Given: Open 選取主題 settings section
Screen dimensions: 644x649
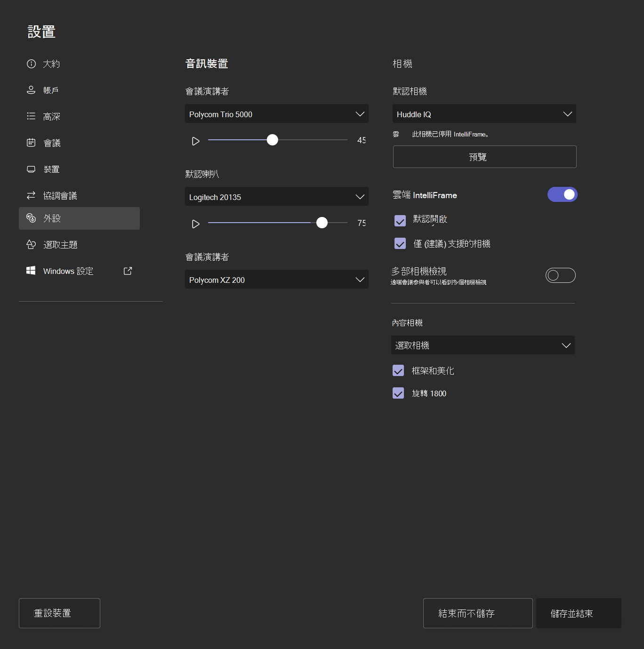Looking at the screenshot, I should [x=79, y=245].
